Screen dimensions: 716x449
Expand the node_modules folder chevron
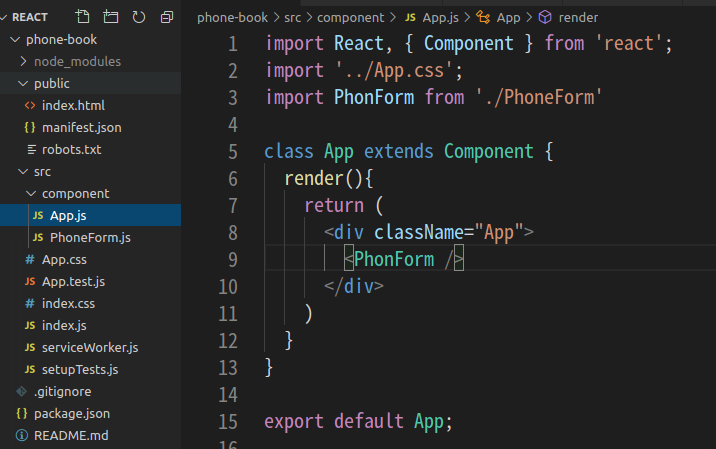23,61
